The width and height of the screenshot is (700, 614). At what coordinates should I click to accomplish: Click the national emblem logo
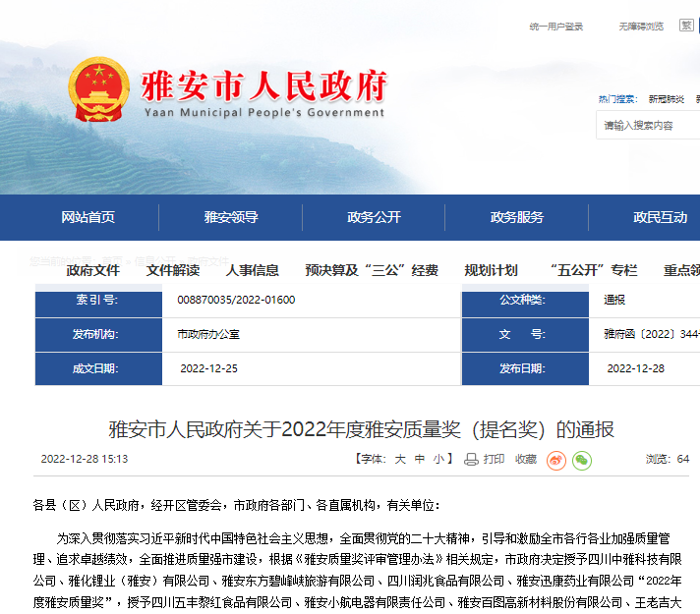coord(98,88)
